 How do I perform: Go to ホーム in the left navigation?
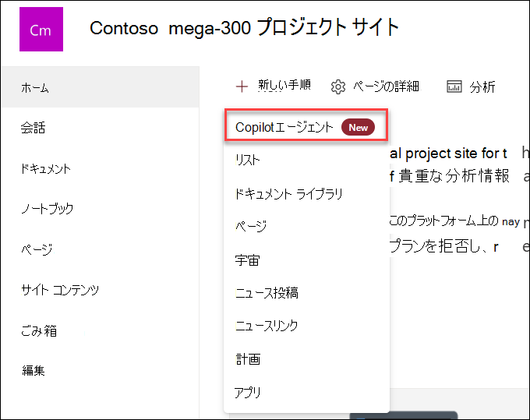coord(100,87)
